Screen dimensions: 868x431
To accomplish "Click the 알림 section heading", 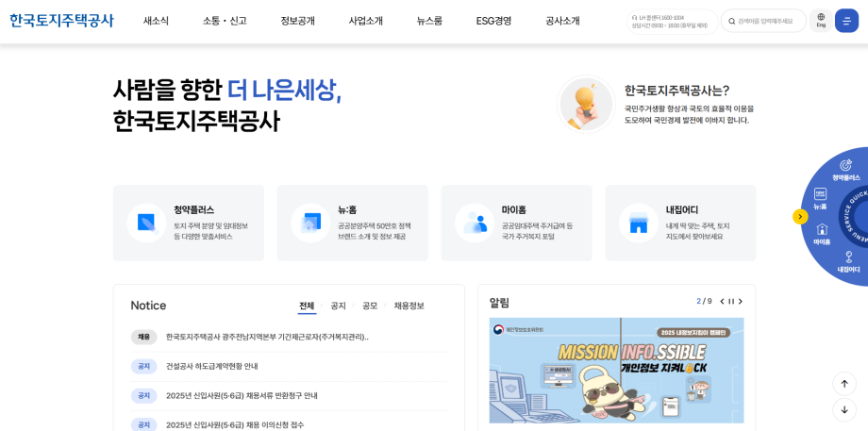I will tap(499, 303).
